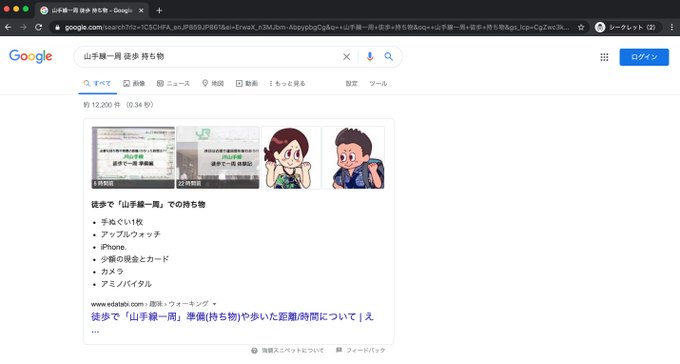Switch to the 画像 tab
Screen dimensions: 680x364
pos(134,83)
